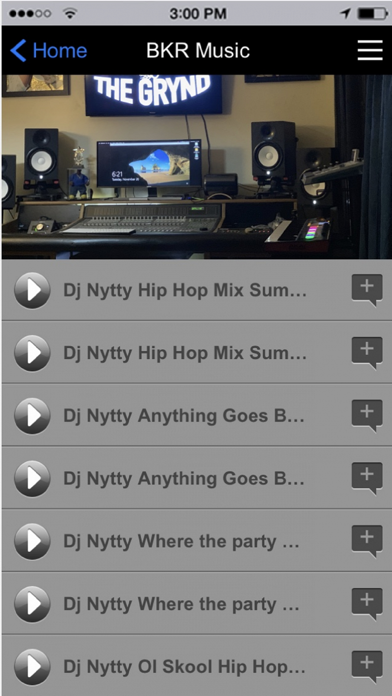Tap the battery indicator
Image resolution: width=392 pixels, height=696 pixels.
[x=373, y=13]
